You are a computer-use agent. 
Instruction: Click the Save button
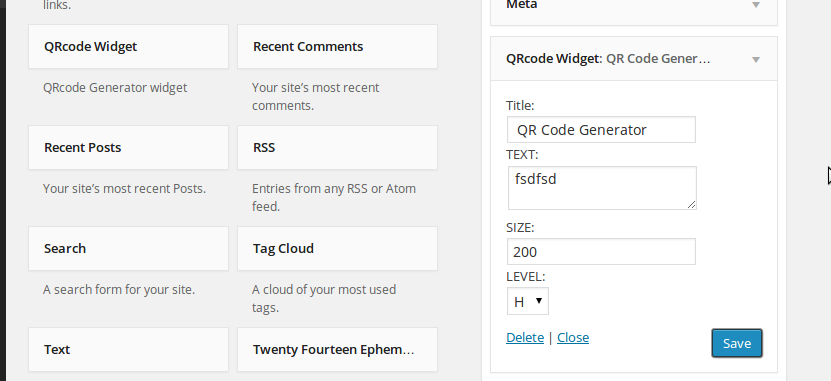(x=737, y=343)
